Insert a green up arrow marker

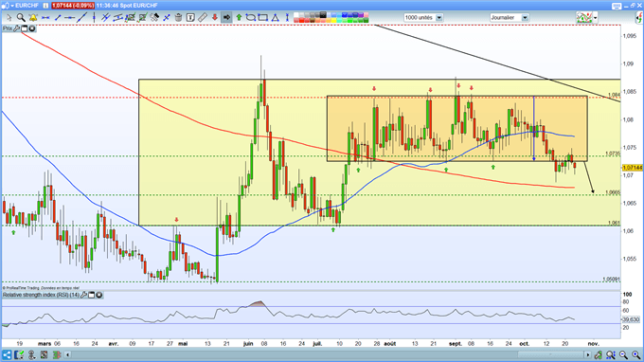click(x=239, y=17)
